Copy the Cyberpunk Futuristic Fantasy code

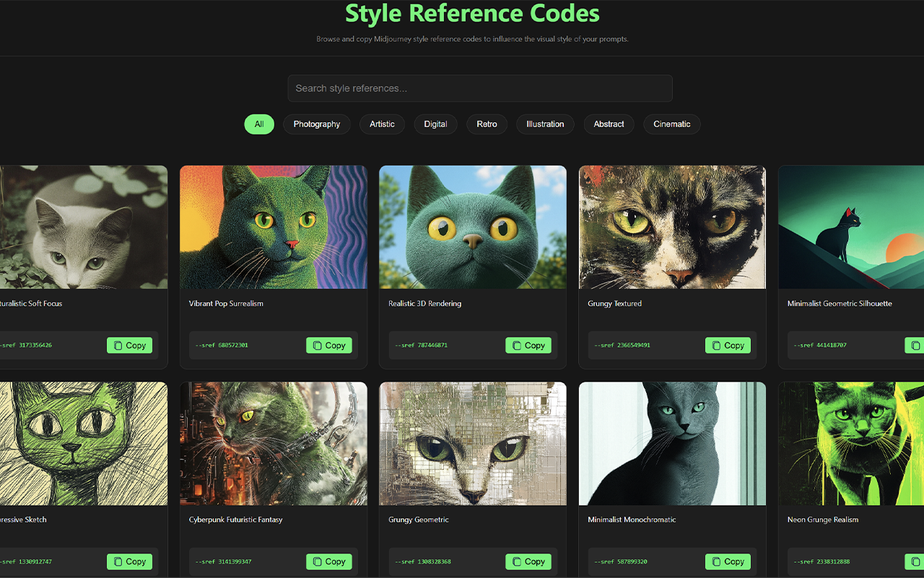coord(328,561)
